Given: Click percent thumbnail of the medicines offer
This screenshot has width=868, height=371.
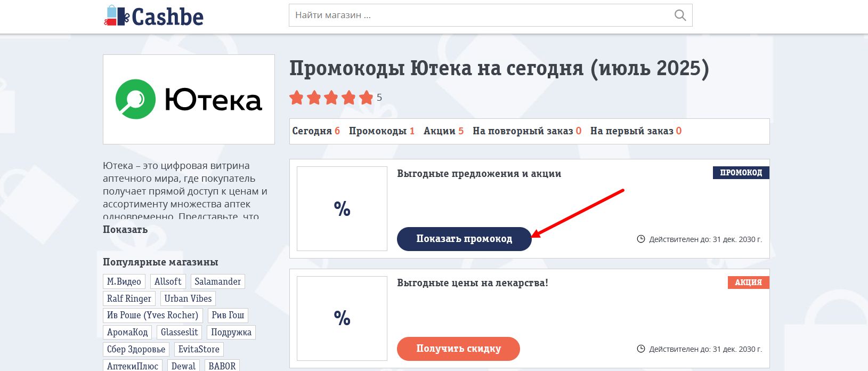Looking at the screenshot, I should (x=342, y=318).
